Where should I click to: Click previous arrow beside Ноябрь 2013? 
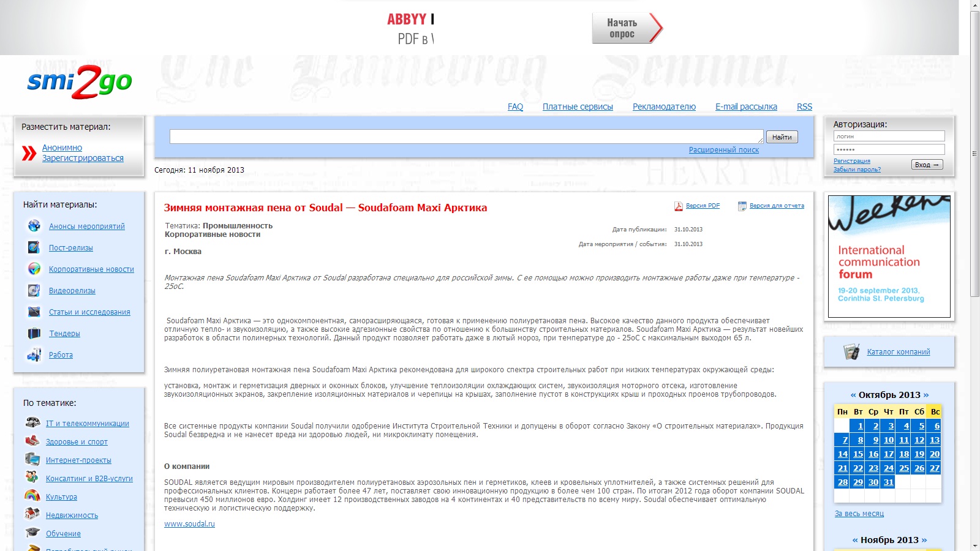[855, 540]
